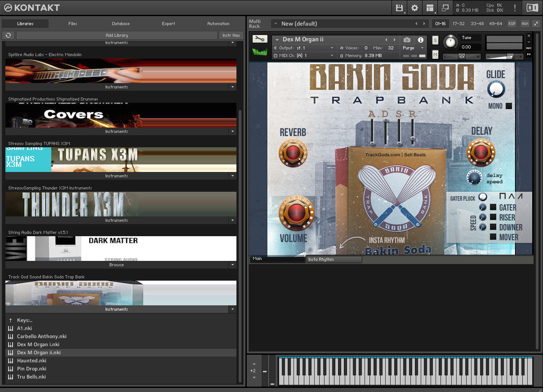Click the green instrument library icon under the wrench
Image resolution: width=543 pixels, height=392 pixels.
[x=260, y=52]
